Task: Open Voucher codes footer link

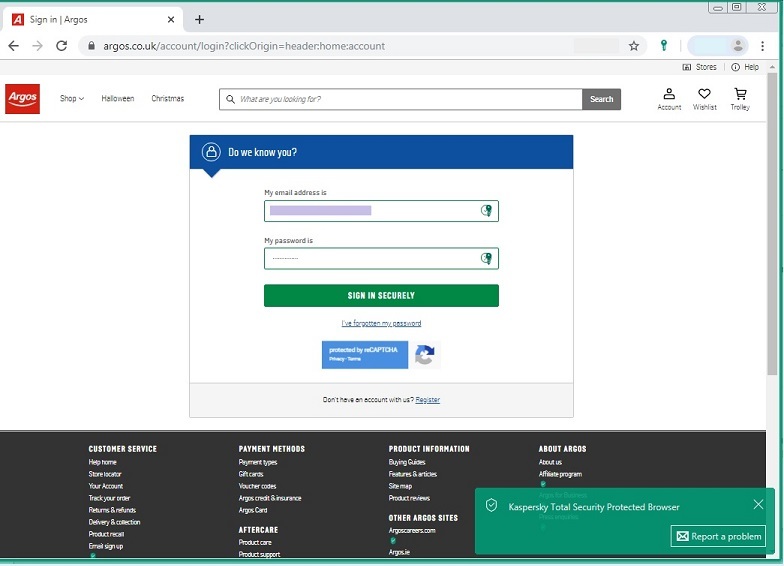Action: pyautogui.click(x=257, y=486)
